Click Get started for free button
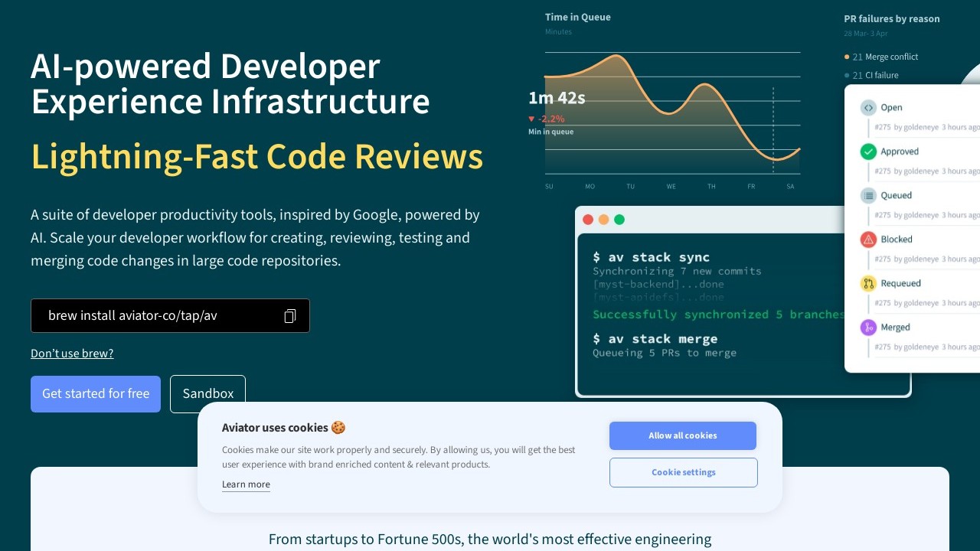 coord(96,394)
